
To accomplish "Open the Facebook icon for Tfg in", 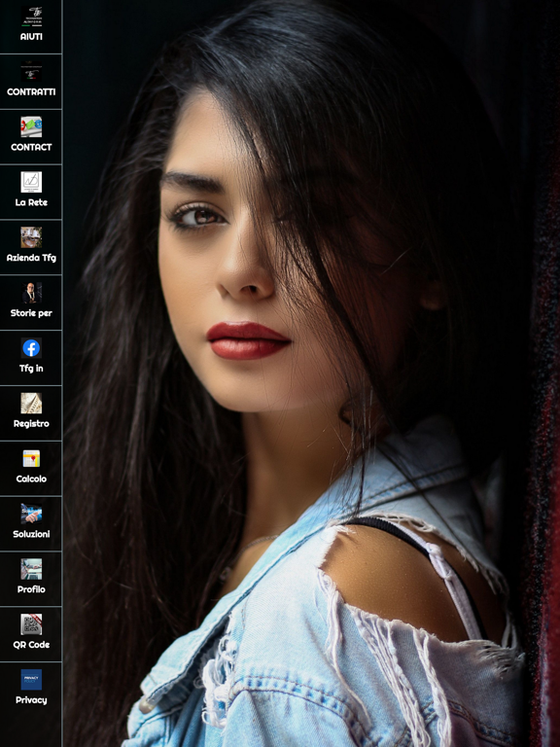I will pos(31,348).
